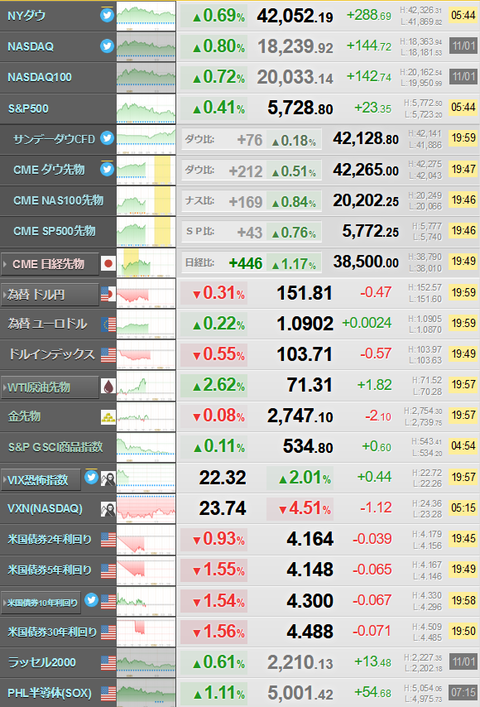This screenshot has width=480, height=707.
Task: Click the US flag for 米国債券2年利回り
Action: pyautogui.click(x=108, y=540)
